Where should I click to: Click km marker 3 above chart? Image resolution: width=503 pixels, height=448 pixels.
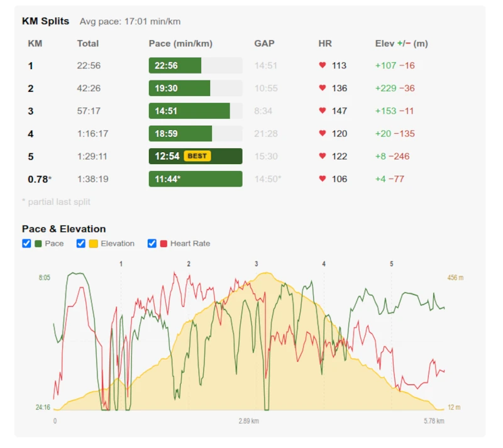(x=257, y=264)
